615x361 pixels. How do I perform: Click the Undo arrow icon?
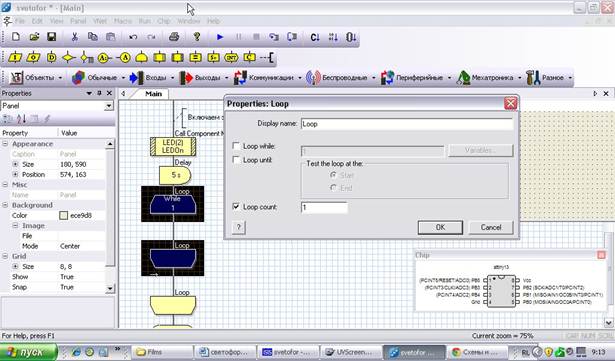pos(133,37)
